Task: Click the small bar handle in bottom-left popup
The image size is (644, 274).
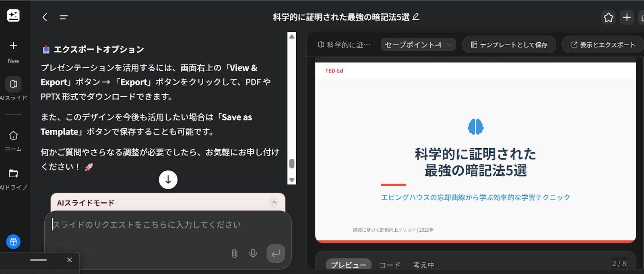Action: pos(39,260)
